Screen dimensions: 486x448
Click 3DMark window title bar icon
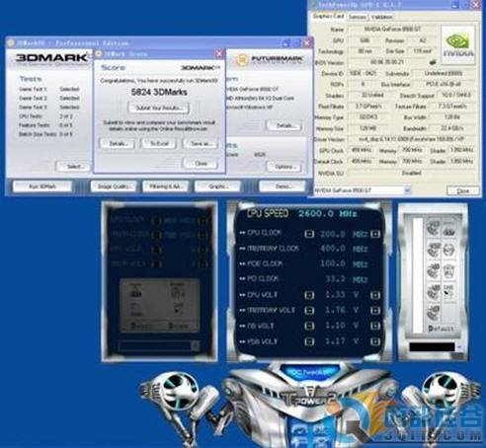tap(11, 42)
